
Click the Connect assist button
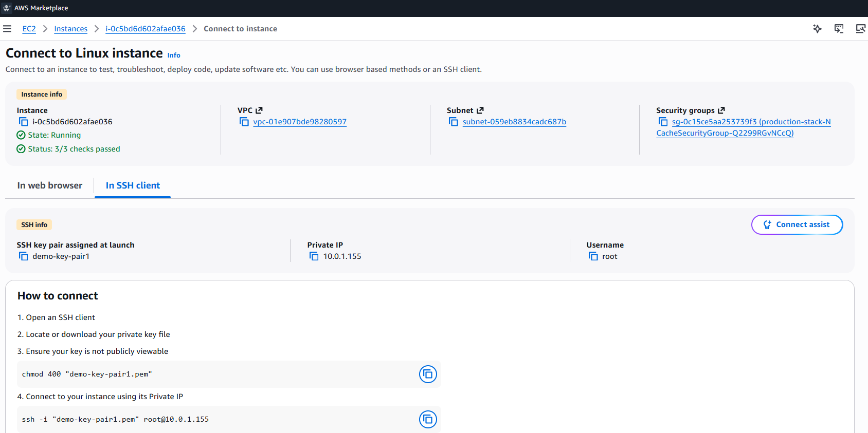pyautogui.click(x=797, y=224)
